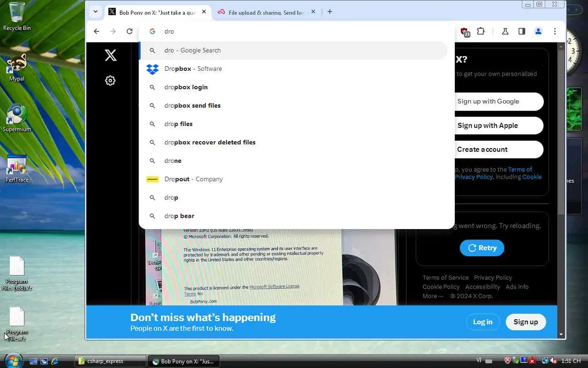Click the VI language indicator in the tray
The width and height of the screenshot is (588, 368).
pos(479,361)
